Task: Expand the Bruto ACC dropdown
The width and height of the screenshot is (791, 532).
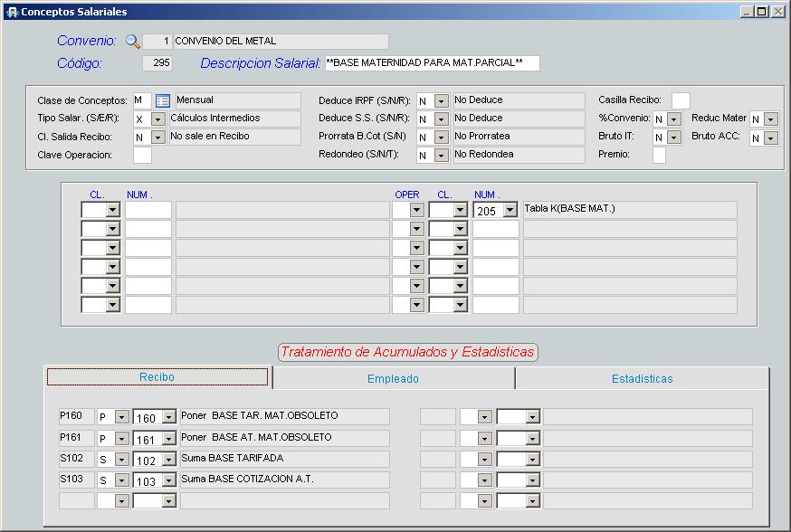Action: pyautogui.click(x=771, y=138)
